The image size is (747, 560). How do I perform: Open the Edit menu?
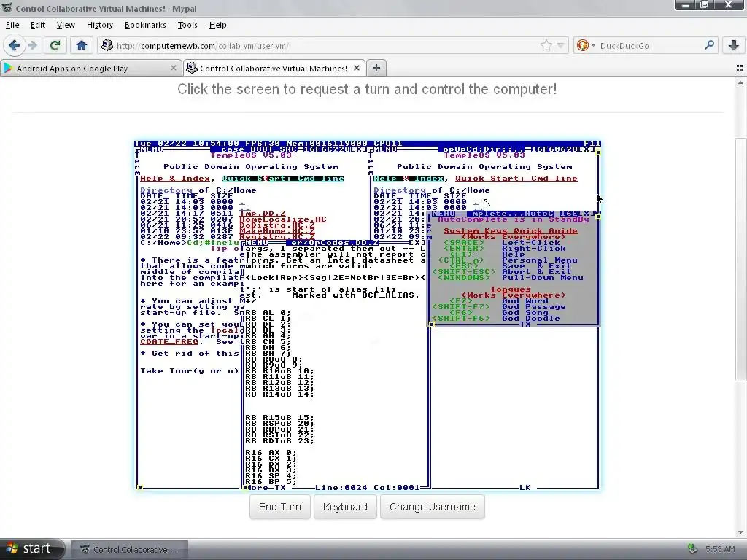[38, 25]
